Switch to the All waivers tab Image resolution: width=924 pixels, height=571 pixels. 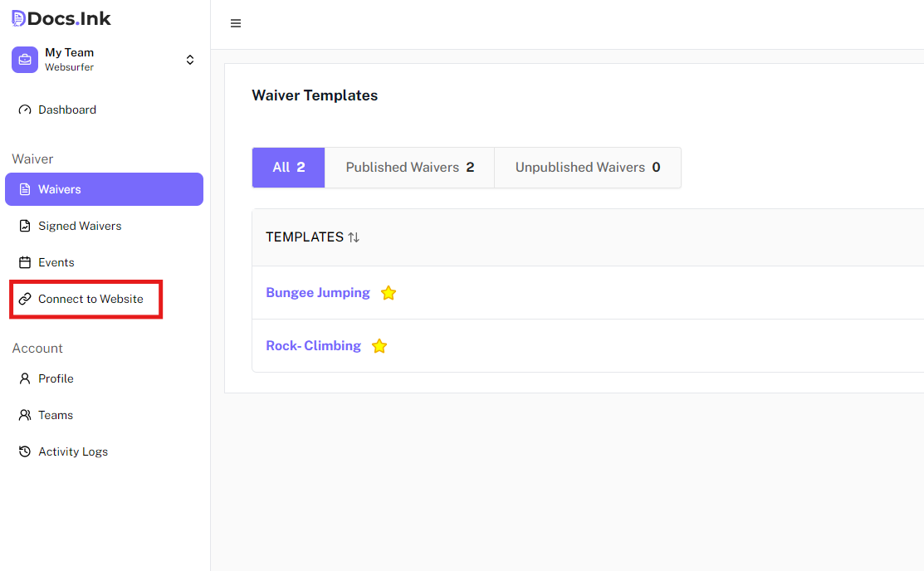pyautogui.click(x=288, y=168)
